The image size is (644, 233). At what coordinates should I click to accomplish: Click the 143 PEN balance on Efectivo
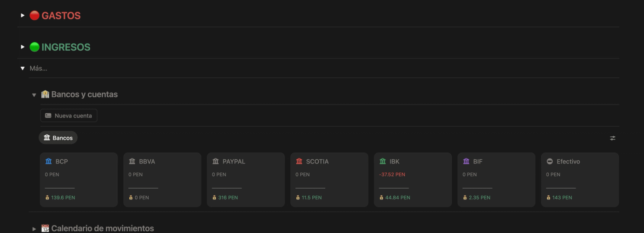point(562,198)
